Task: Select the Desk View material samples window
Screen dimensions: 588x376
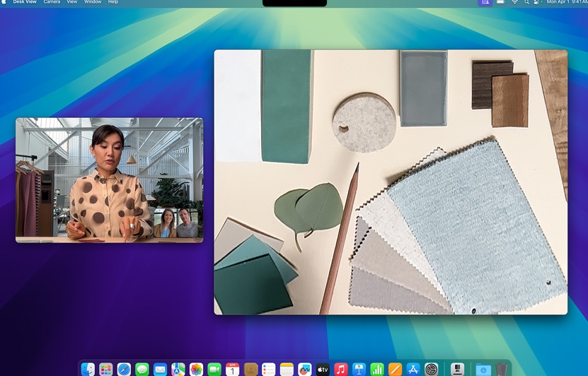Action: tap(391, 182)
